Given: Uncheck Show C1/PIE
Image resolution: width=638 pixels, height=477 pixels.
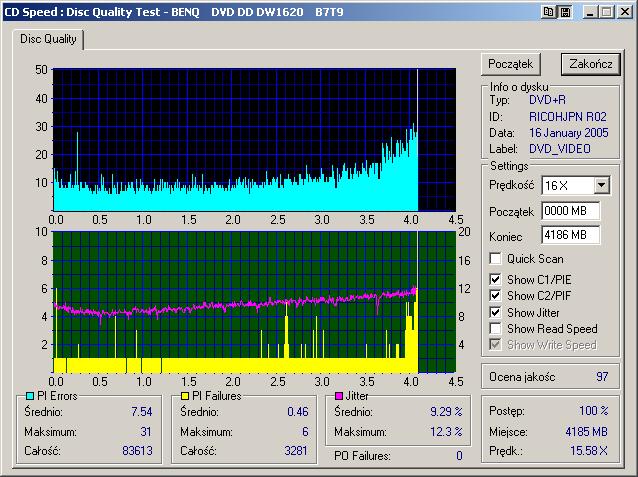Looking at the screenshot, I should point(495,280).
